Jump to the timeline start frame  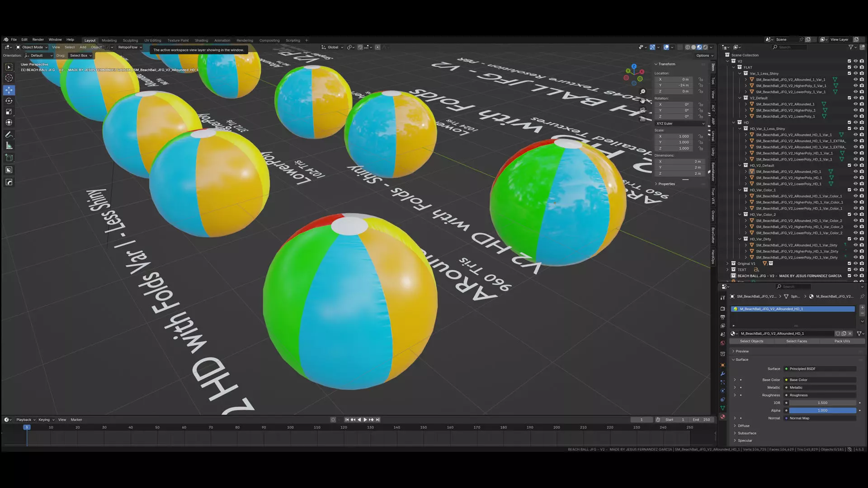[347, 420]
